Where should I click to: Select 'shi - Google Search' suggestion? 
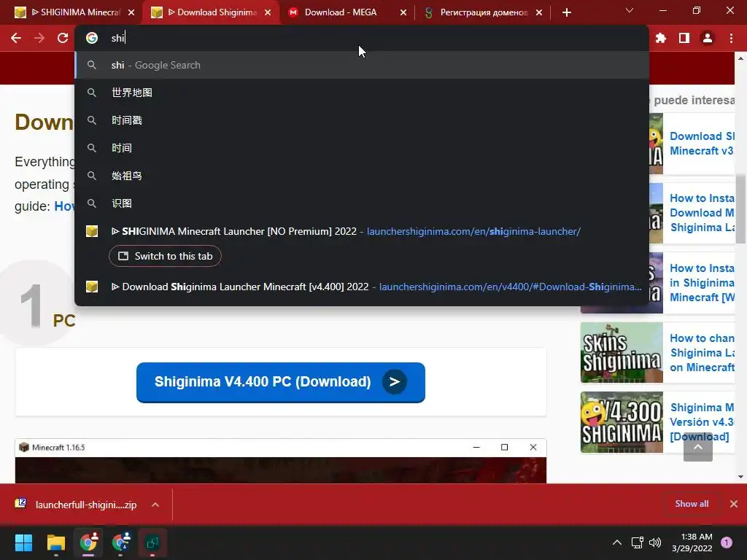pos(362,65)
